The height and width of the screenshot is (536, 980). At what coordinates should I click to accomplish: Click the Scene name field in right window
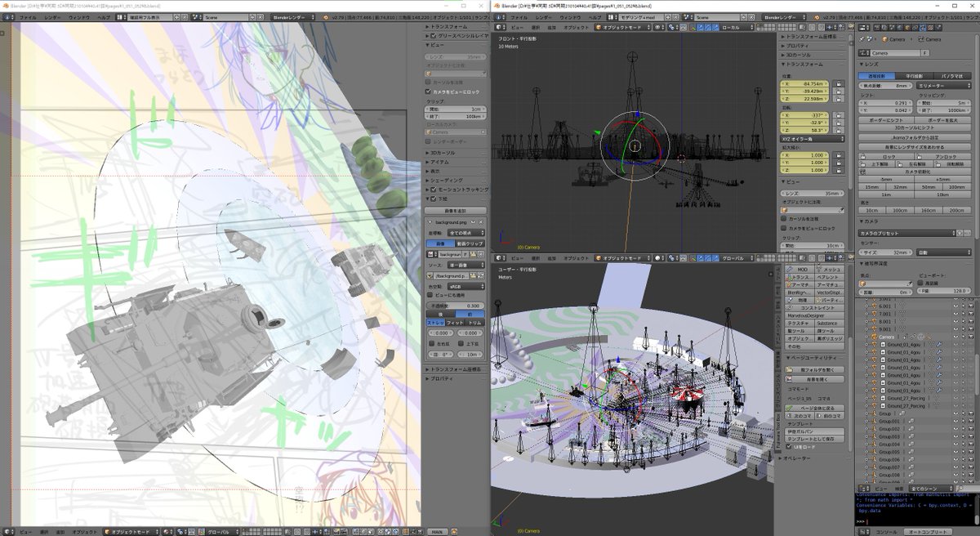(716, 16)
